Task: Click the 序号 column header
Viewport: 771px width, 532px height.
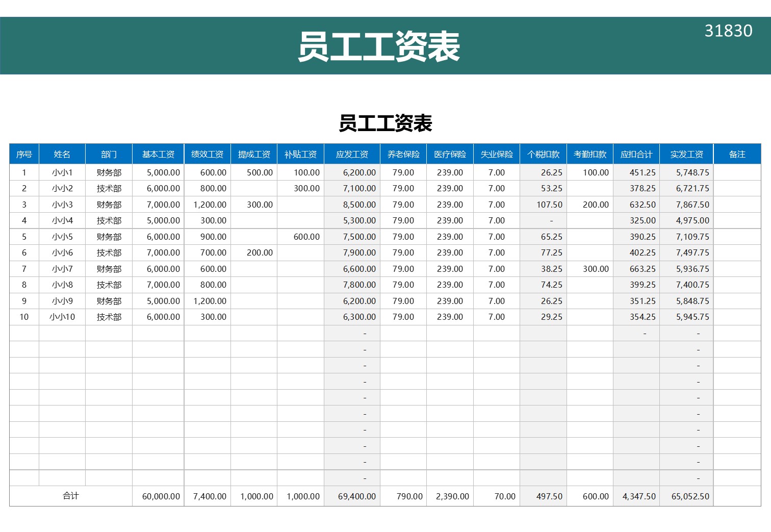Action: (x=24, y=154)
